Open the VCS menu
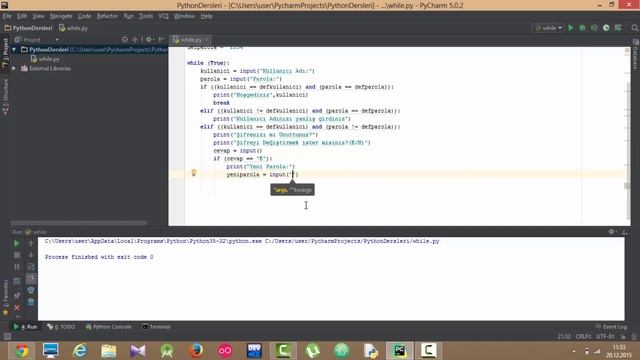 (x=163, y=16)
